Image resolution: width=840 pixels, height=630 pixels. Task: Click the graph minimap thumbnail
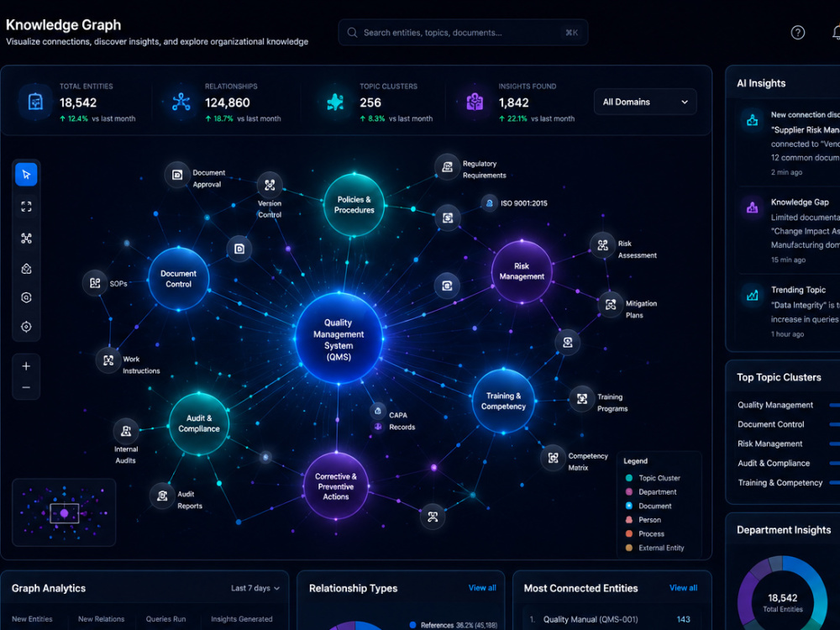click(x=64, y=512)
